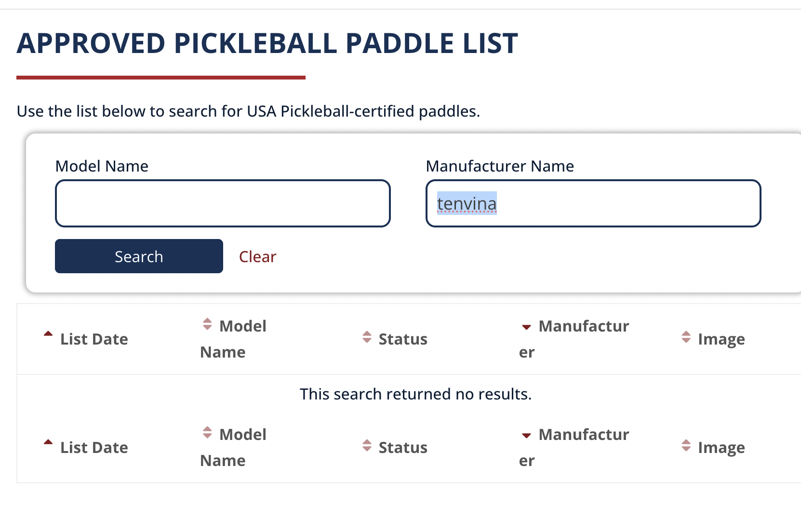Click the bottom Image sort icon
Image resolution: width=801 pixels, height=532 pixels.
pos(686,445)
